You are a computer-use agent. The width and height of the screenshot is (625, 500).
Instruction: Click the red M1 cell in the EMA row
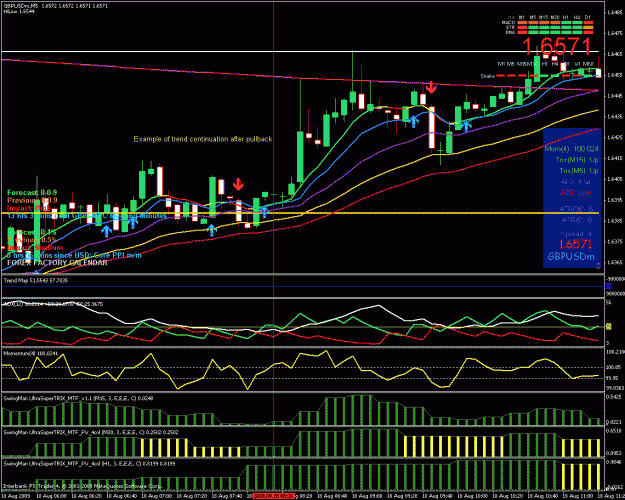coord(522,32)
